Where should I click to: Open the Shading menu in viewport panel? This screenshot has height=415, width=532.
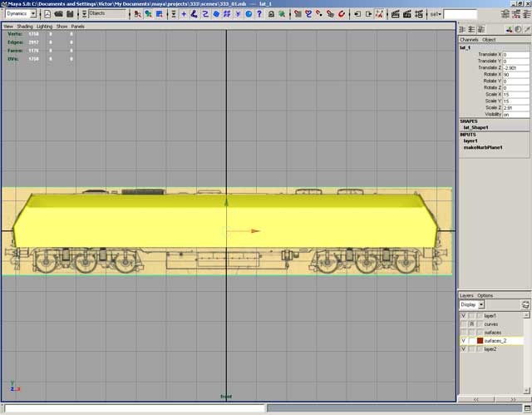22,27
